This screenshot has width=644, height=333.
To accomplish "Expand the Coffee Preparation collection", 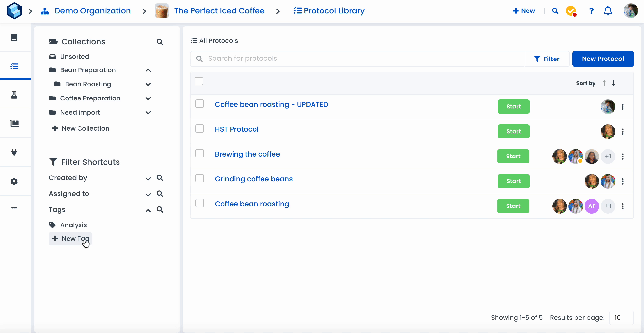I will tap(148, 98).
